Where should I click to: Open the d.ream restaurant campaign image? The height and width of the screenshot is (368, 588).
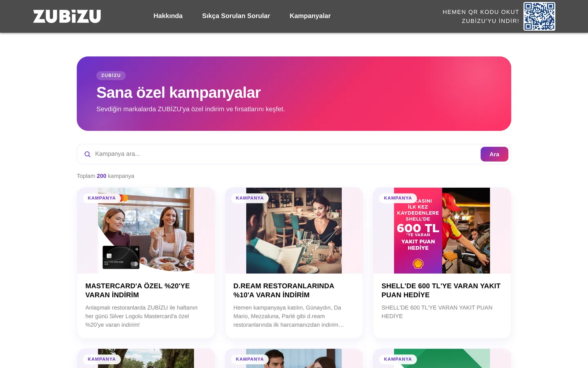coord(294,231)
